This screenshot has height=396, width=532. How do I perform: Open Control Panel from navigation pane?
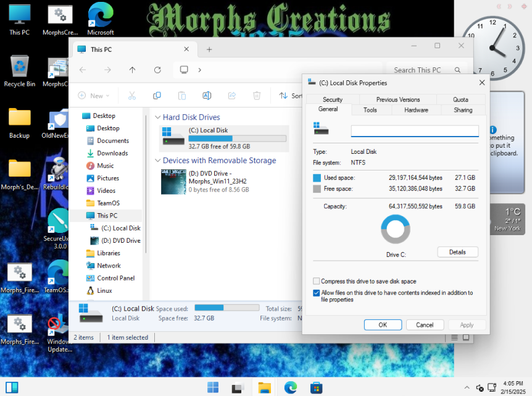[x=115, y=278]
